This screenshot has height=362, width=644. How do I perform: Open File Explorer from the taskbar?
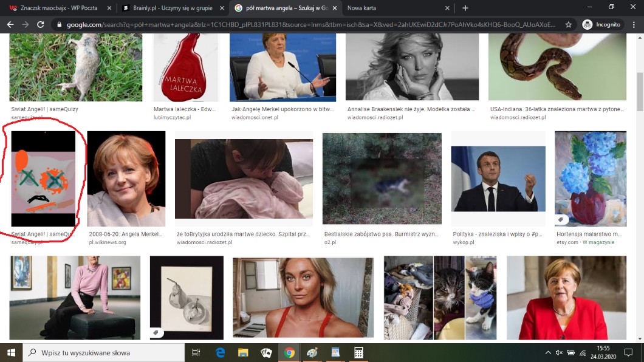click(x=243, y=352)
